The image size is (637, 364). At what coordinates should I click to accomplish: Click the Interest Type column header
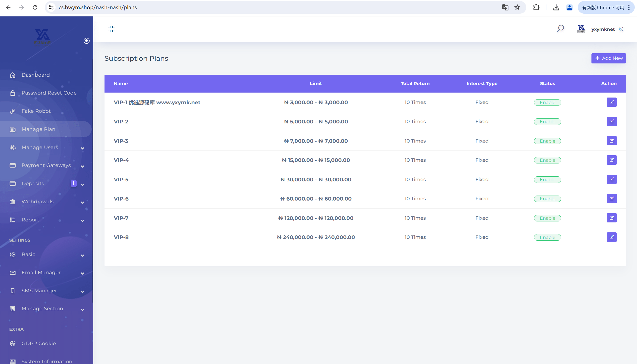[x=482, y=84]
